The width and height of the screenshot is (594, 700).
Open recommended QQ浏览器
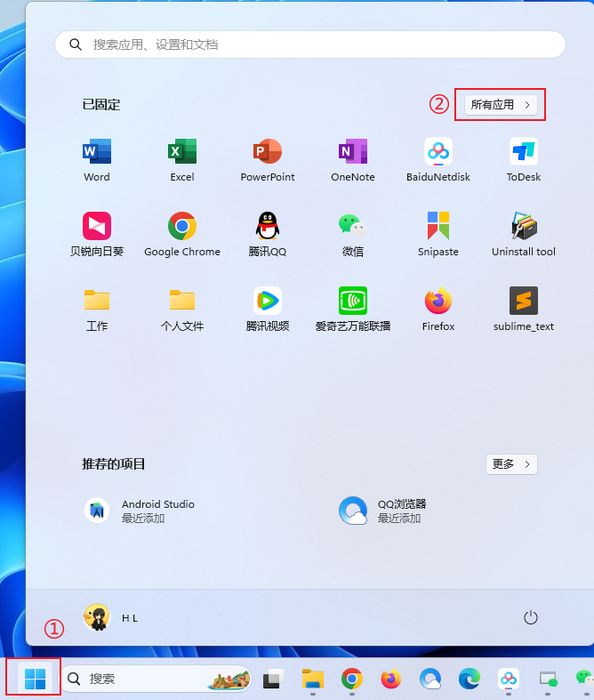point(382,511)
